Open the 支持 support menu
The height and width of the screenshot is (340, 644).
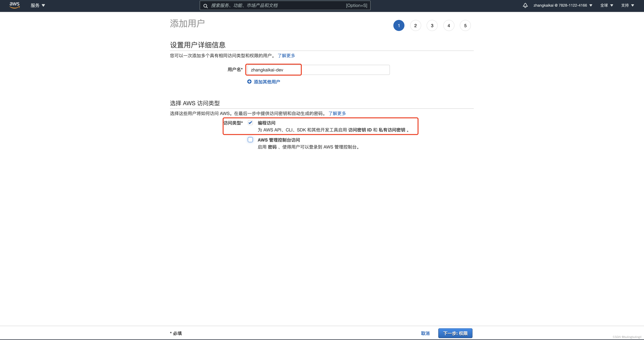coord(627,6)
